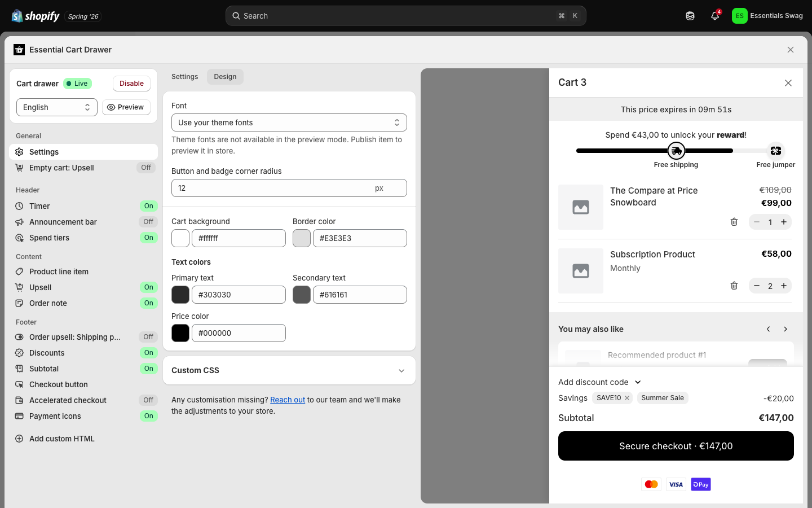Click the Announcement bar megaphone icon
This screenshot has height=508, width=812.
pos(19,222)
